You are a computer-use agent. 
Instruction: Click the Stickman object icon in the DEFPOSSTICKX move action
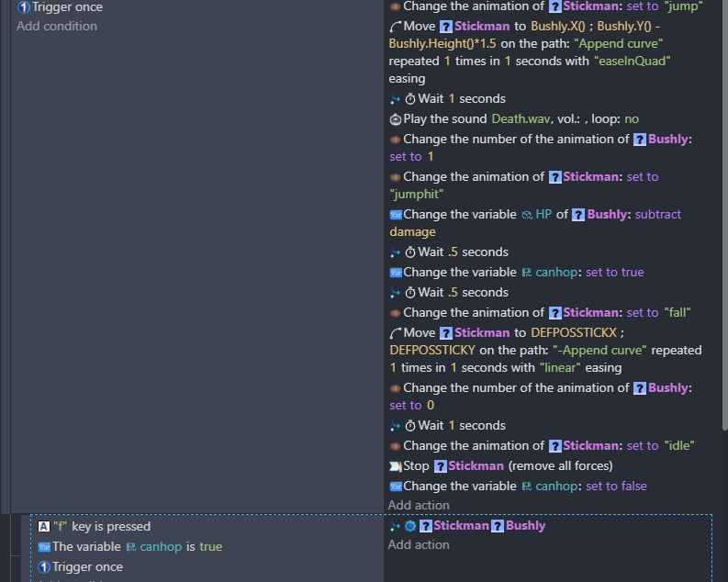point(446,333)
